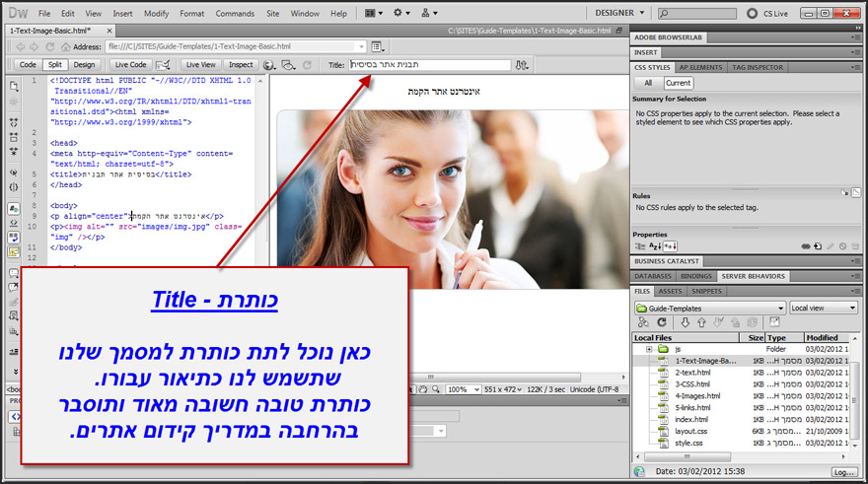Click the globe status icon at Files panel bottom
Screen dimensions: 868x484
pos(639,471)
